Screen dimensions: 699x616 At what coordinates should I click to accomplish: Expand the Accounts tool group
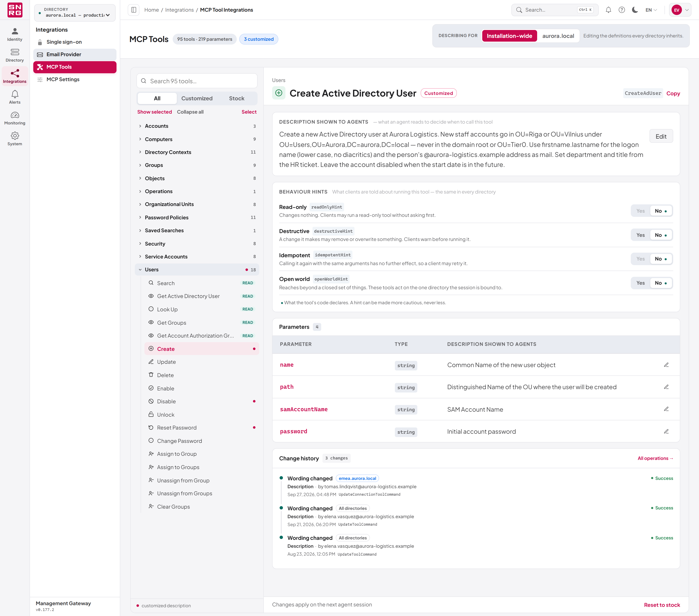(197, 126)
